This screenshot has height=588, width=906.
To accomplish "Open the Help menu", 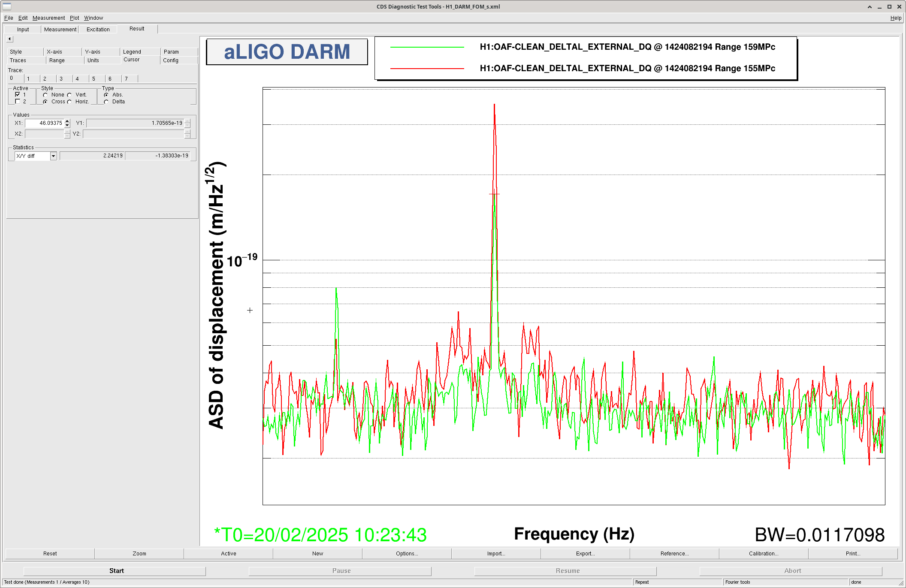I will click(x=896, y=18).
